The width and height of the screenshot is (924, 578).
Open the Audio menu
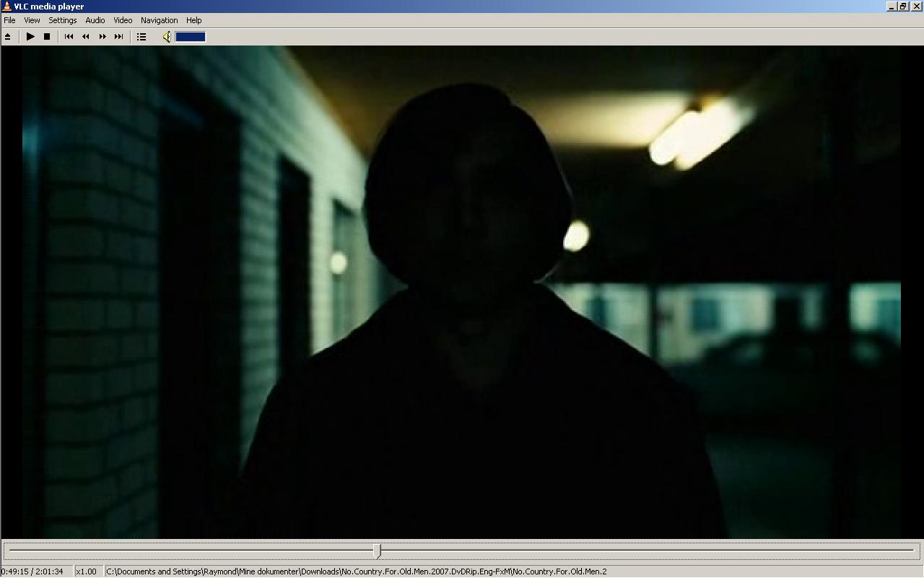coord(95,20)
